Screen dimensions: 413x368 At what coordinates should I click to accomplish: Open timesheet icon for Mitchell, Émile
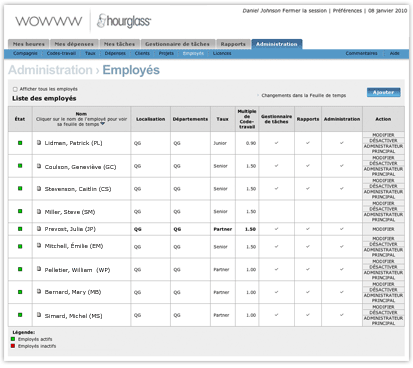click(39, 245)
